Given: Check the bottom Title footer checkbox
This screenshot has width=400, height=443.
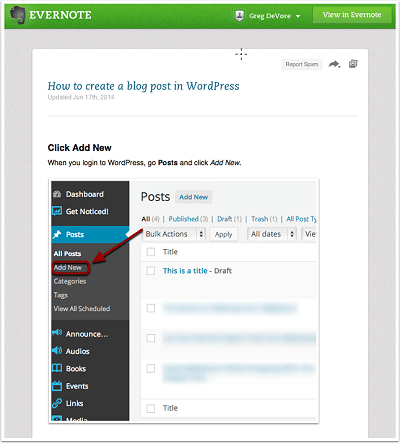Looking at the screenshot, I should click(x=151, y=408).
